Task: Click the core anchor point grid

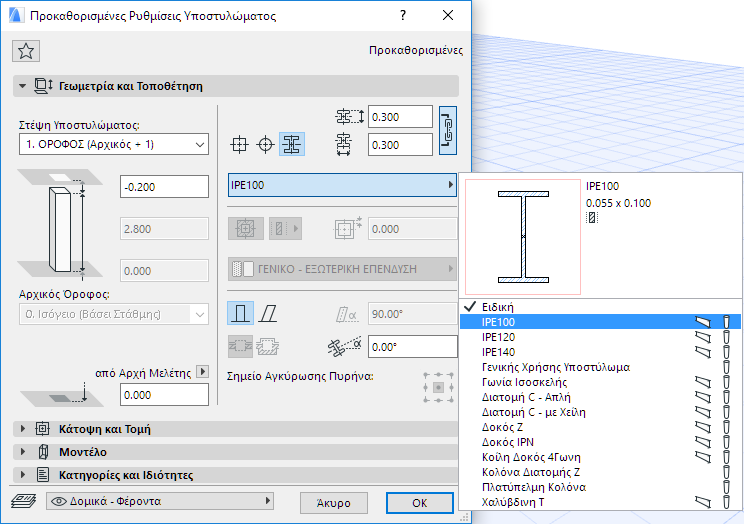Action: point(438,387)
